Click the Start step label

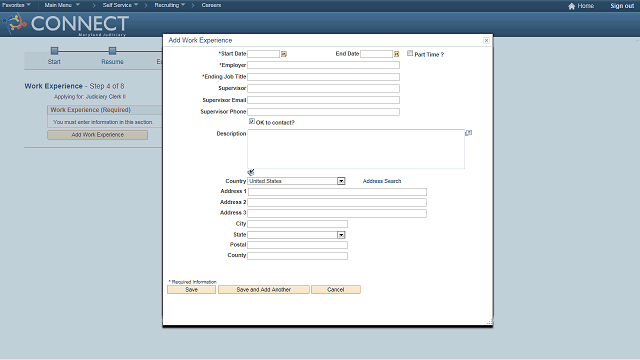tap(54, 62)
